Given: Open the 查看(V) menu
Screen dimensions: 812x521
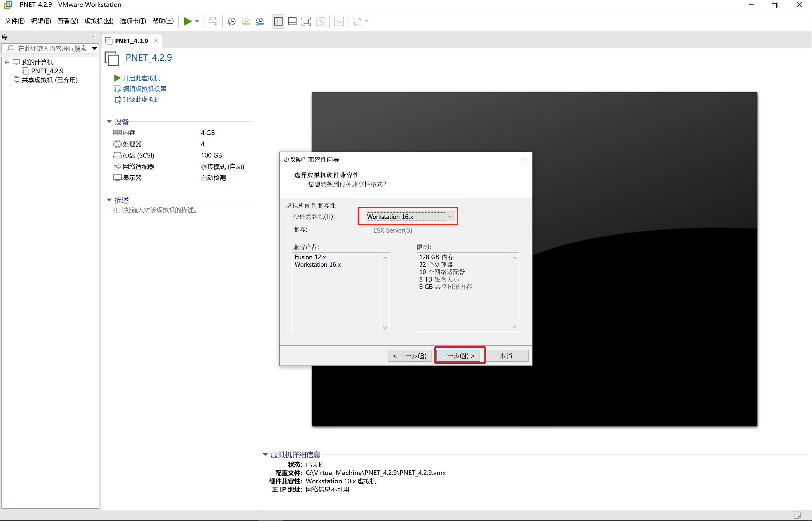Looking at the screenshot, I should (x=68, y=21).
